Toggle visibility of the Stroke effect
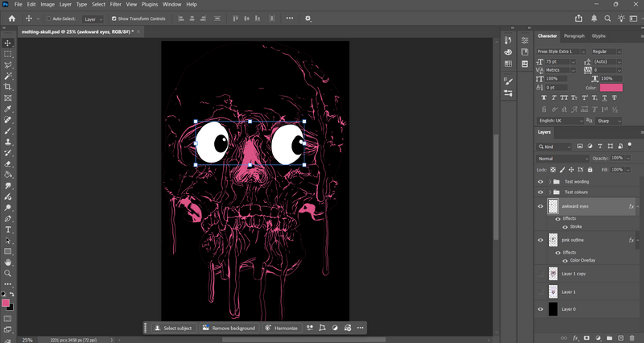Image resolution: width=644 pixels, height=343 pixels. [x=565, y=227]
